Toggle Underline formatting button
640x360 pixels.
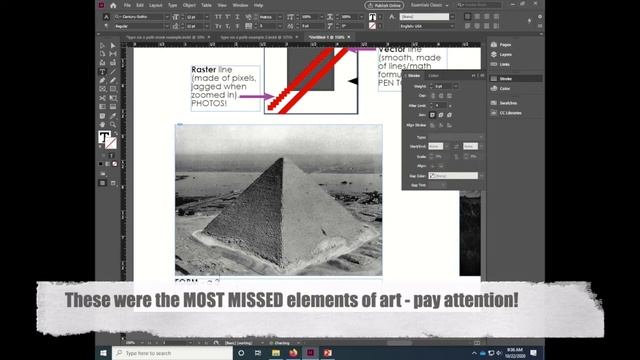(237, 17)
